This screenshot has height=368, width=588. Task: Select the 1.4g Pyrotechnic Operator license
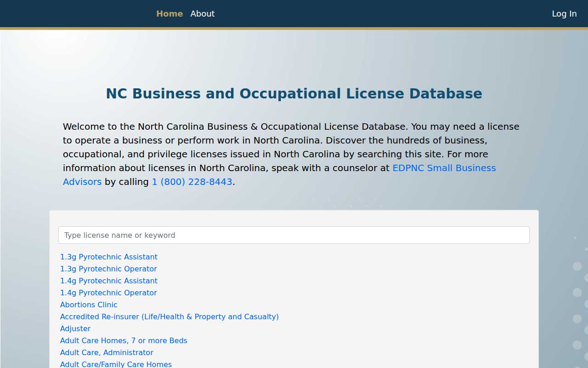coord(108,293)
